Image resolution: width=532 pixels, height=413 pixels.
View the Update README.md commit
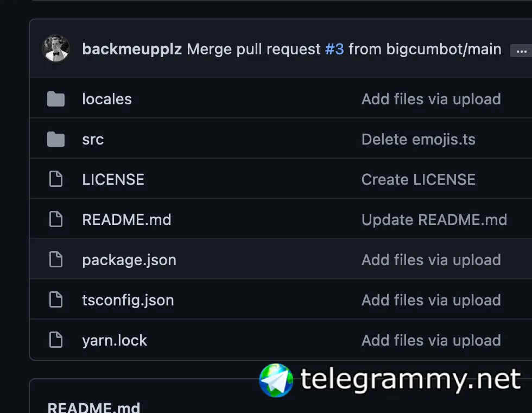coord(434,220)
